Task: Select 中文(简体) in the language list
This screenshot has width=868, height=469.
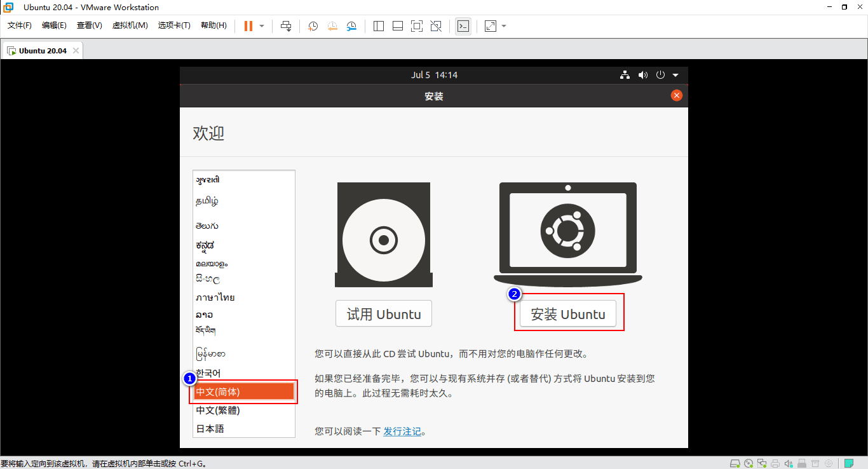Action: click(x=244, y=391)
